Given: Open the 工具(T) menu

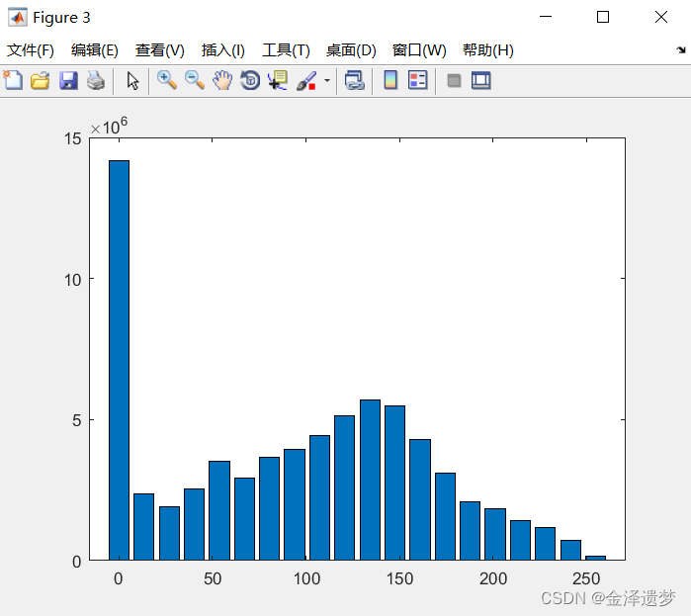Looking at the screenshot, I should tap(286, 50).
